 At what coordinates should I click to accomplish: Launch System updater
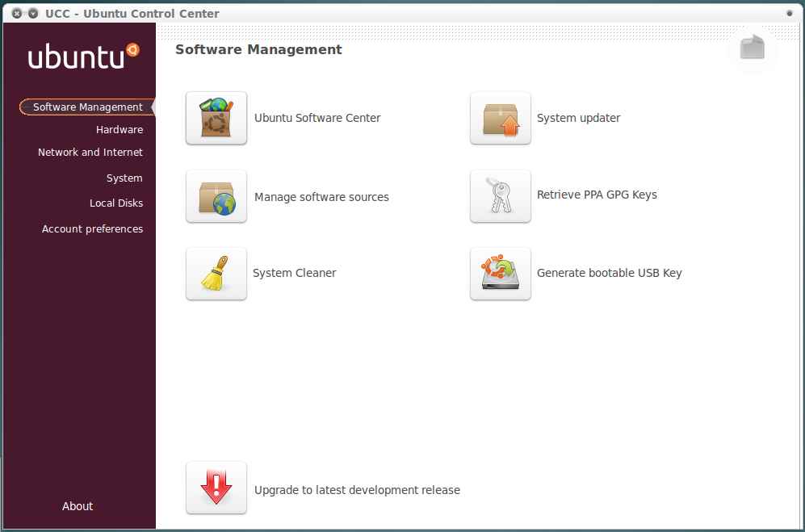[500, 118]
